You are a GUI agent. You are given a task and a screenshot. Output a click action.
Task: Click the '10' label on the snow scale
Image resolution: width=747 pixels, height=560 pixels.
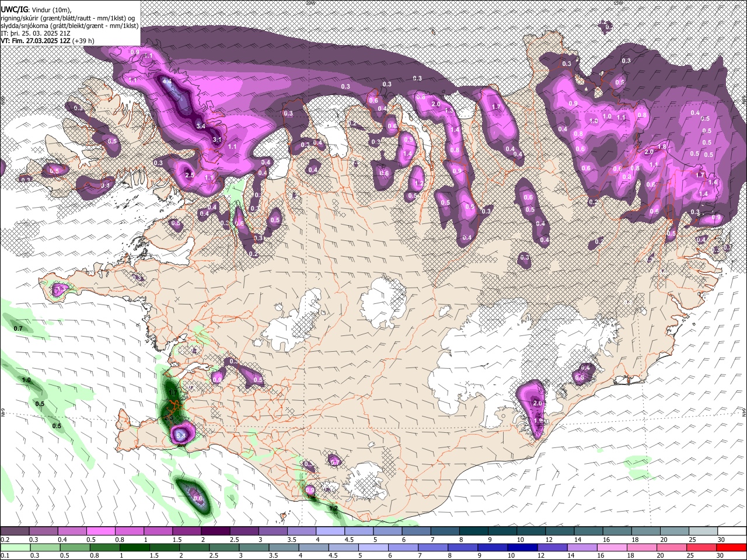[520, 540]
